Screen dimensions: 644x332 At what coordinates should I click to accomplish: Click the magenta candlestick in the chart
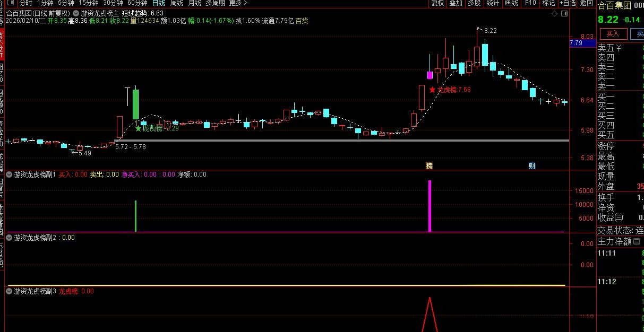430,75
